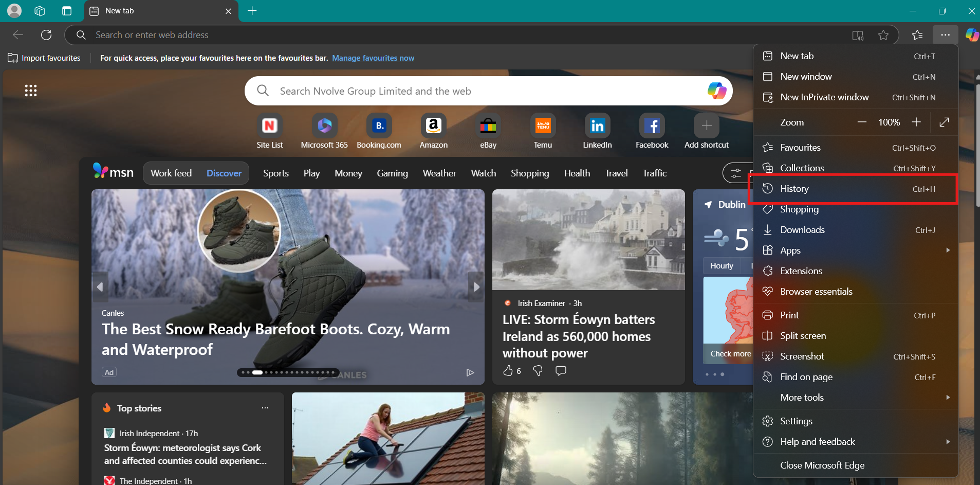
Task: Go to previous carousel slide
Action: 100,287
